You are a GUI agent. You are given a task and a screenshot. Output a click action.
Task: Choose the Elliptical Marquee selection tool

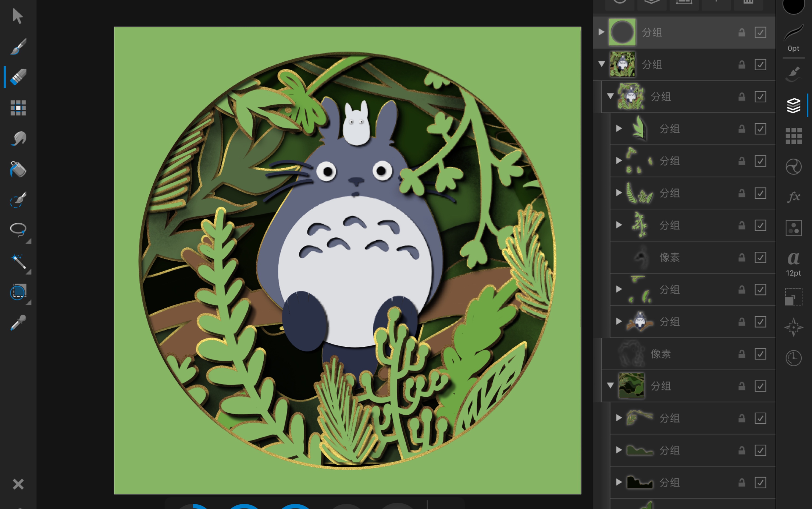tap(18, 291)
